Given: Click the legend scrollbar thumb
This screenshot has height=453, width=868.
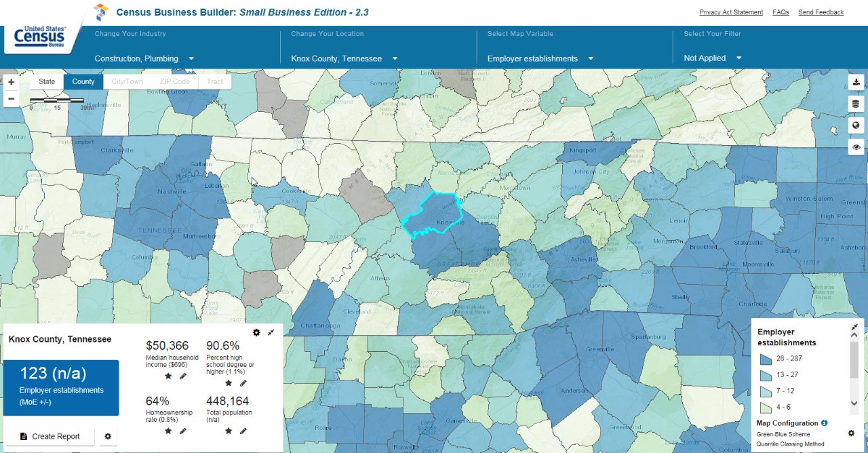Looking at the screenshot, I should point(854,359).
